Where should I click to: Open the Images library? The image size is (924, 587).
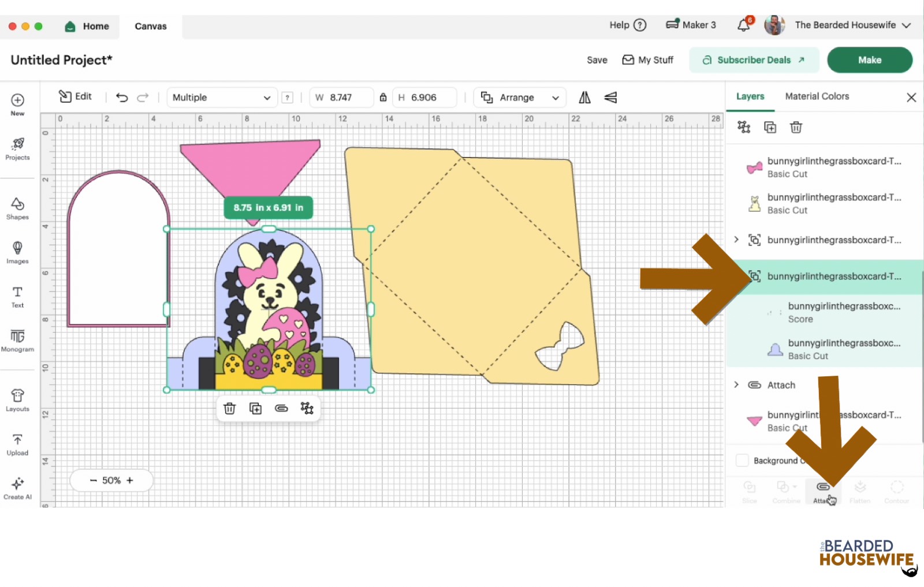click(x=17, y=252)
